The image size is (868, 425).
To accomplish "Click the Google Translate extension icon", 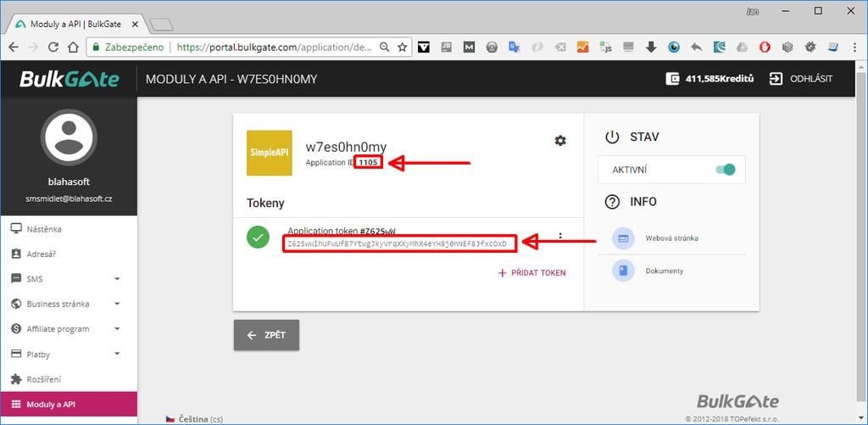I will [x=515, y=48].
